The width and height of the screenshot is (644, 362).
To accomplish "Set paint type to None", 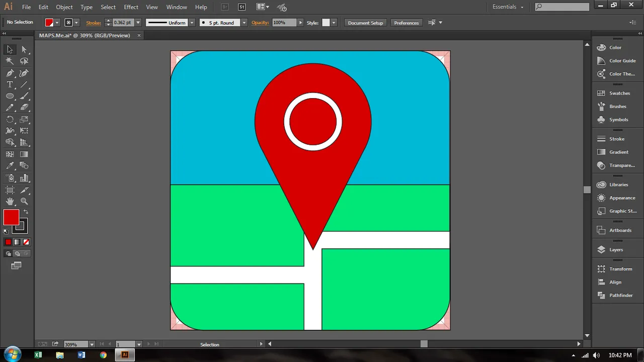I will click(26, 242).
